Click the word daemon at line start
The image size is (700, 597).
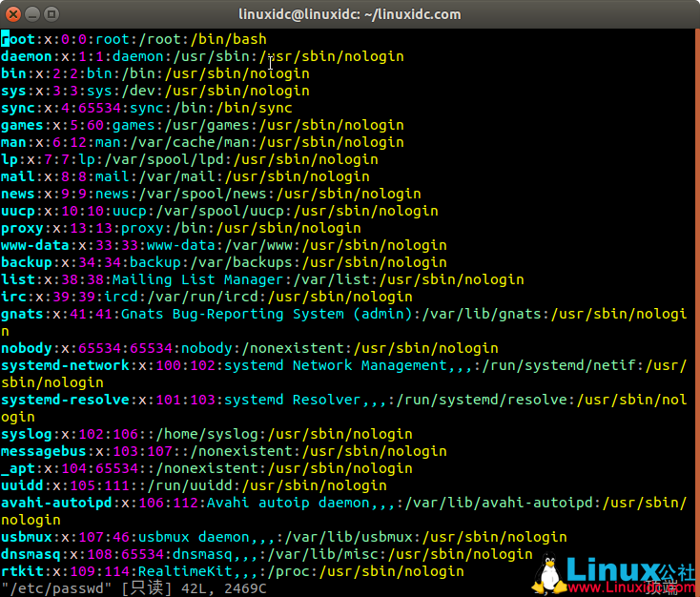coord(27,56)
